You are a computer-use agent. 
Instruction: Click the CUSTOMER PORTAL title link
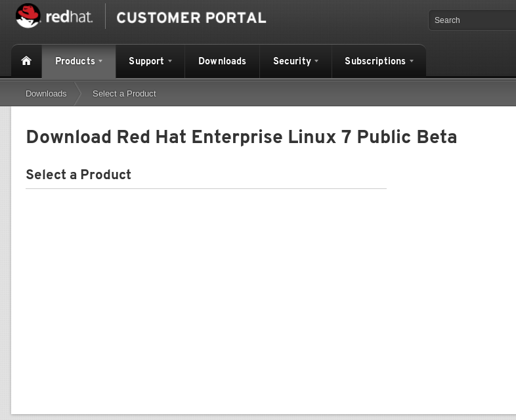pyautogui.click(x=191, y=18)
